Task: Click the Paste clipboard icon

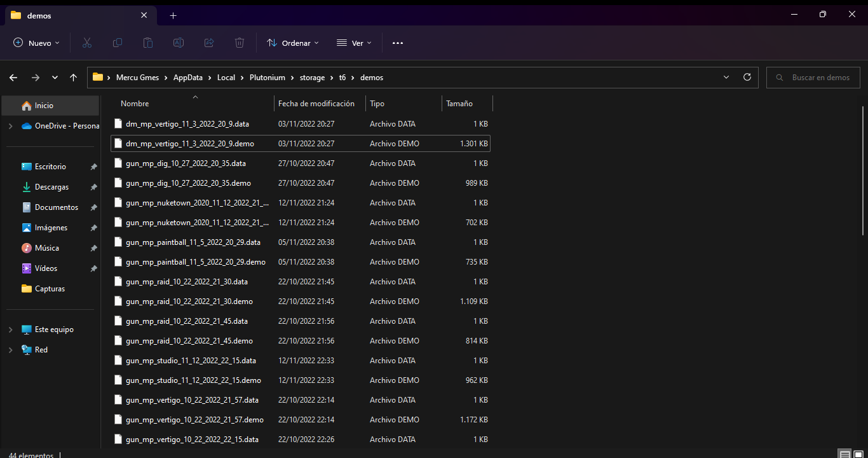Action: coord(148,43)
